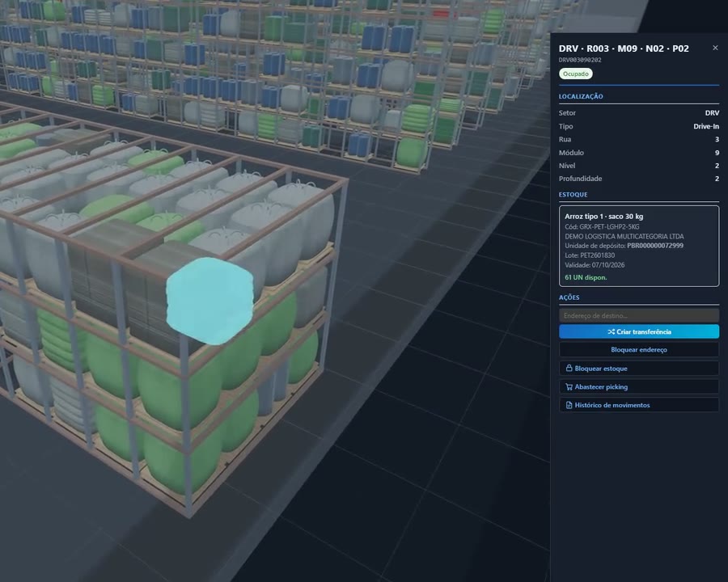Screen dimensions: 728x582
Task: Select the highlighted cyan pallet in the rack
Action: [x=210, y=301]
